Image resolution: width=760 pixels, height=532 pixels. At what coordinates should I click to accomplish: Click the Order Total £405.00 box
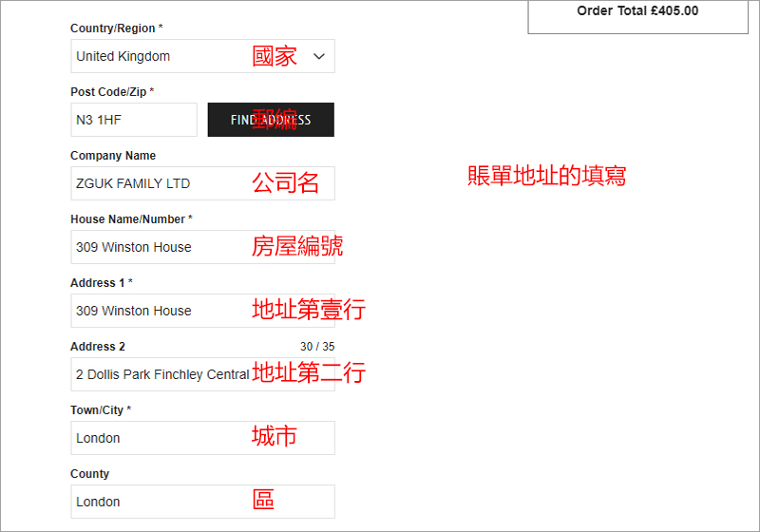[637, 12]
